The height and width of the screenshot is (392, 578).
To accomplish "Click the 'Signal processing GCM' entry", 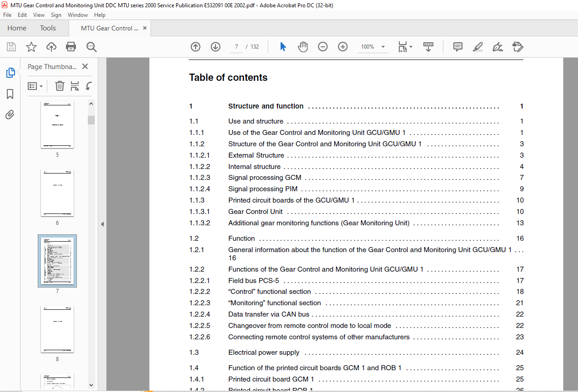I will point(265,178).
